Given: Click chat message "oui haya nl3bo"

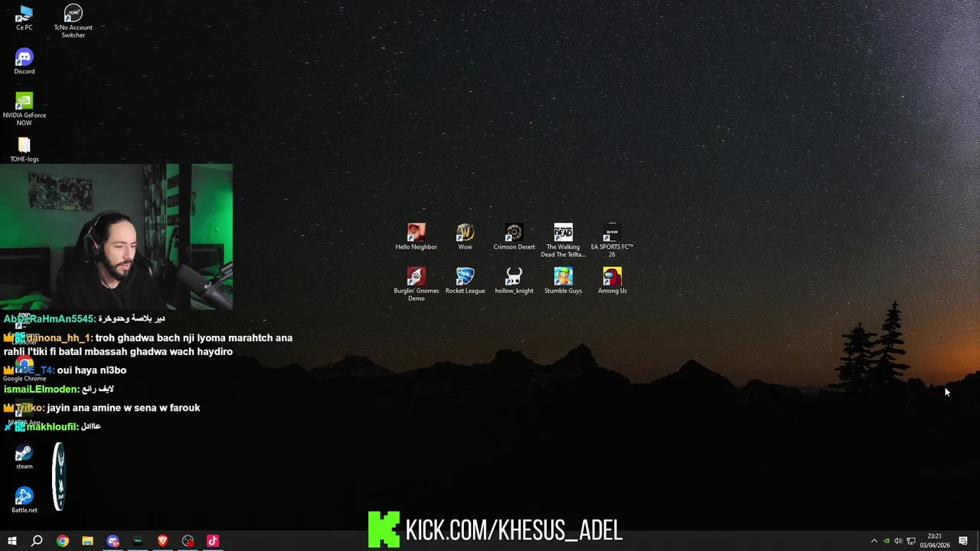Looking at the screenshot, I should pos(92,370).
